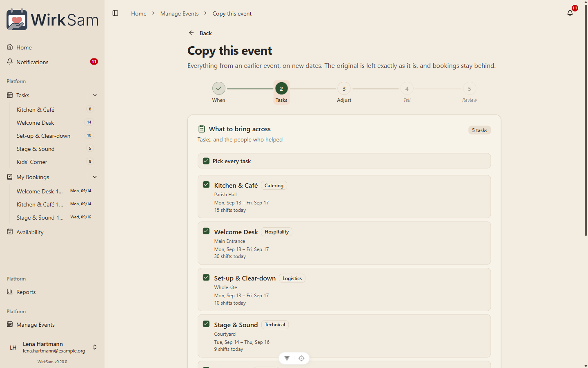Click the Availability calendar icon
The width and height of the screenshot is (588, 368).
(10, 232)
